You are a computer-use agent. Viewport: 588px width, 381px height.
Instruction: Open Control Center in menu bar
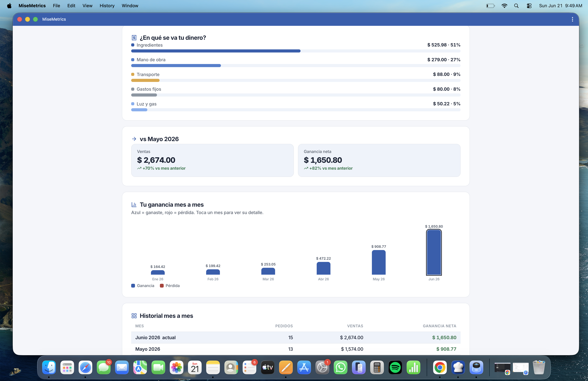529,6
